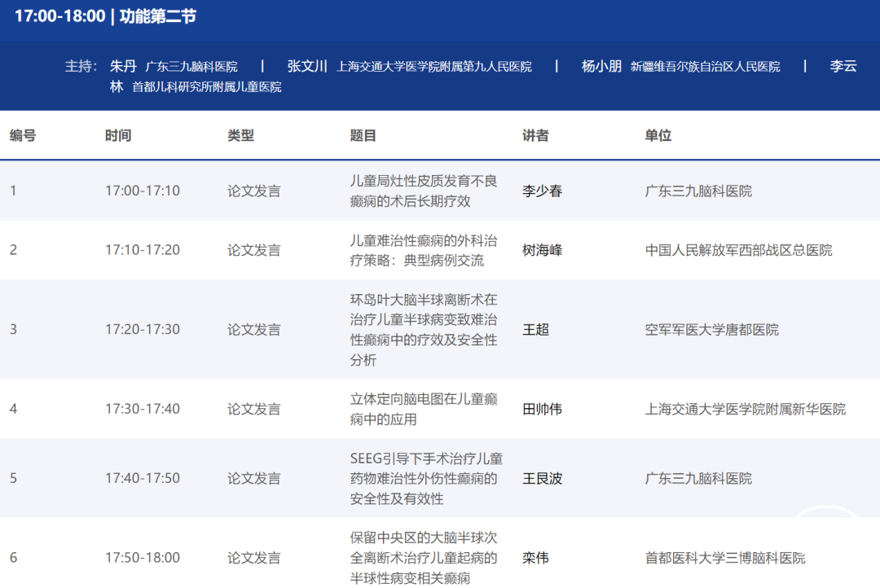Click the 编号 column header

pos(23,135)
